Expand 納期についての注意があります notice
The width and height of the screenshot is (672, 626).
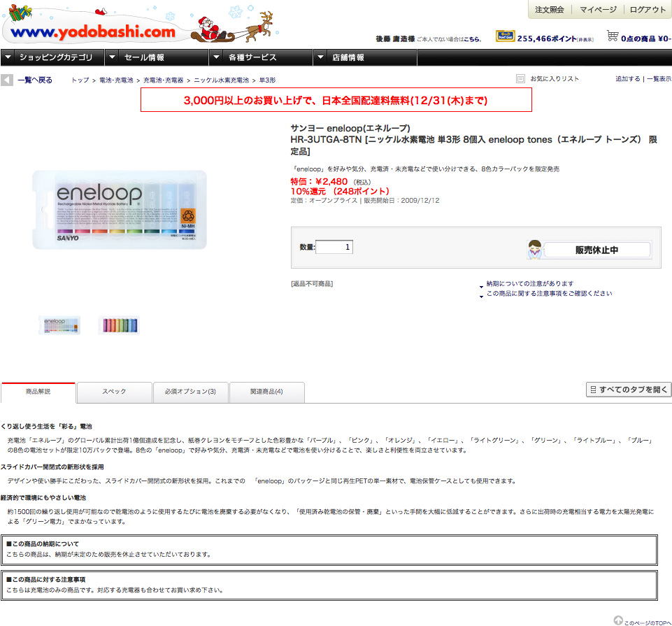(x=530, y=283)
